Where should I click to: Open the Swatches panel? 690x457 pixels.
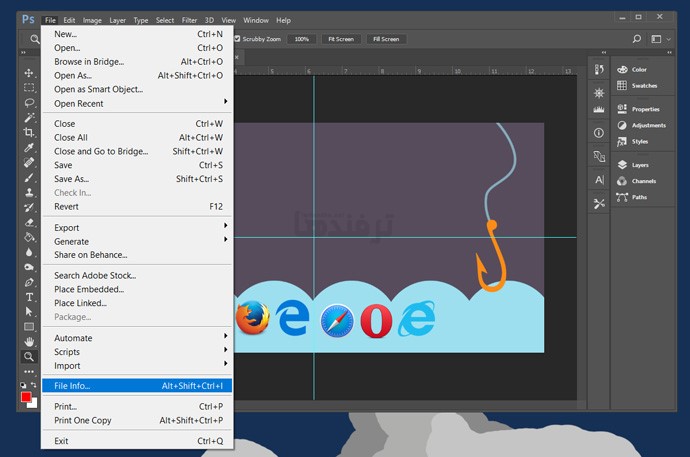point(637,85)
